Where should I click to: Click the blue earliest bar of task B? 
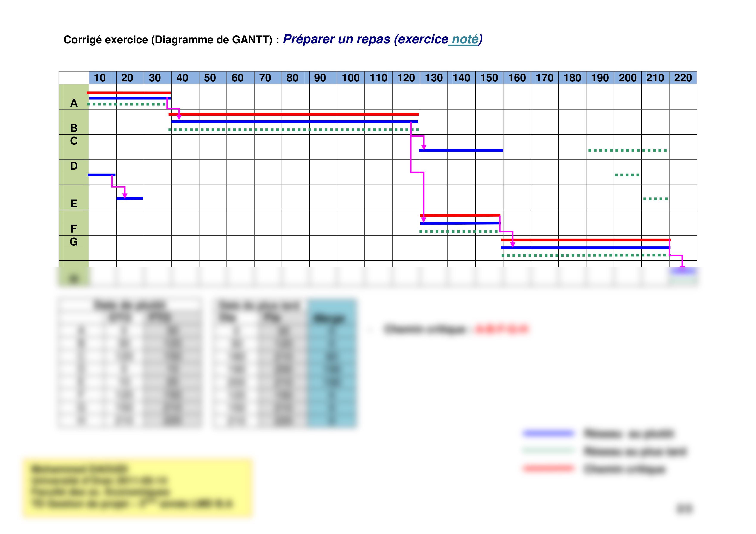(295, 122)
